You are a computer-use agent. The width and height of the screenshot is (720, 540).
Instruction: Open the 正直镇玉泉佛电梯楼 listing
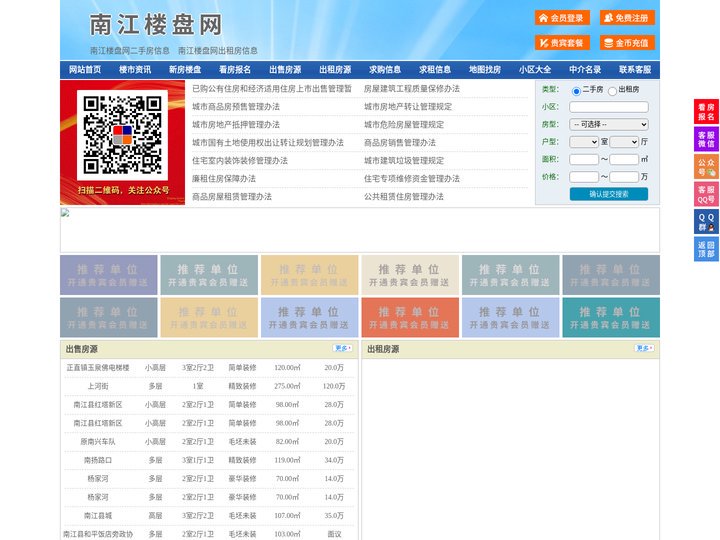pyautogui.click(x=98, y=368)
